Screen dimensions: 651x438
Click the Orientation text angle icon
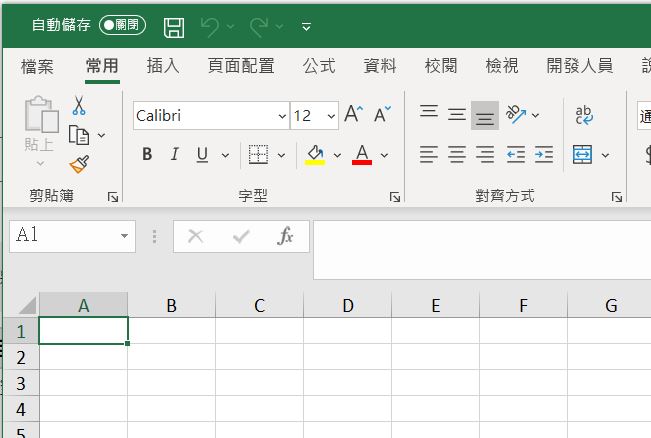pyautogui.click(x=516, y=114)
